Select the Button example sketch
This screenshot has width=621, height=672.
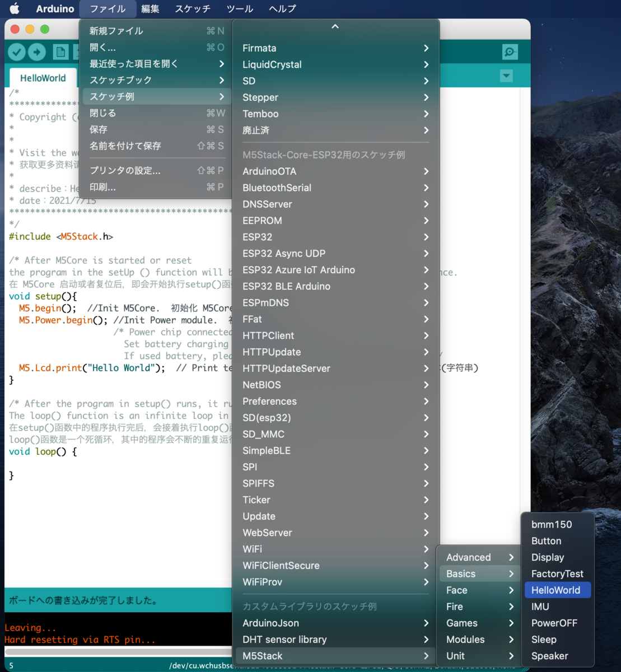pos(558,541)
